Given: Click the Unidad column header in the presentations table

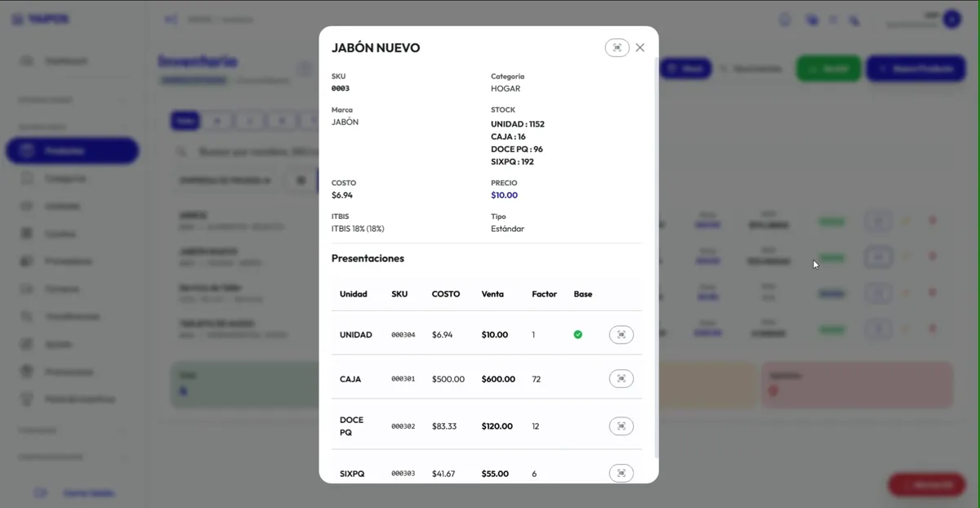Looking at the screenshot, I should [x=354, y=294].
